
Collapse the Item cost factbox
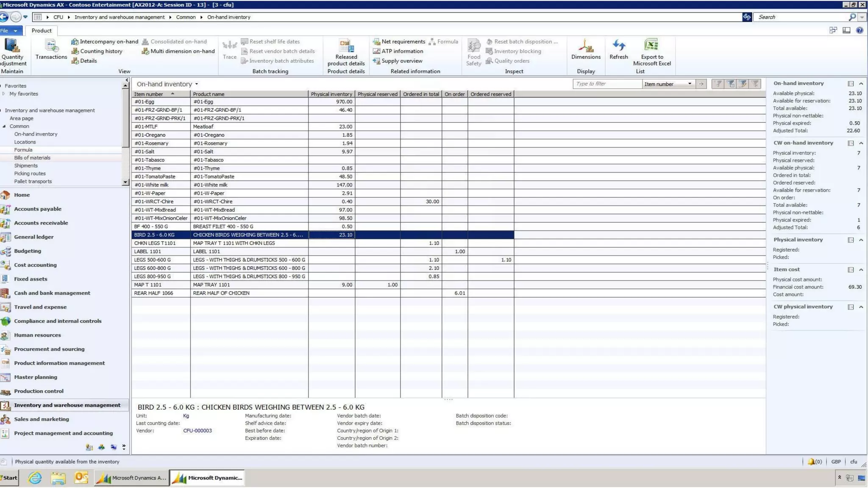pos(861,270)
